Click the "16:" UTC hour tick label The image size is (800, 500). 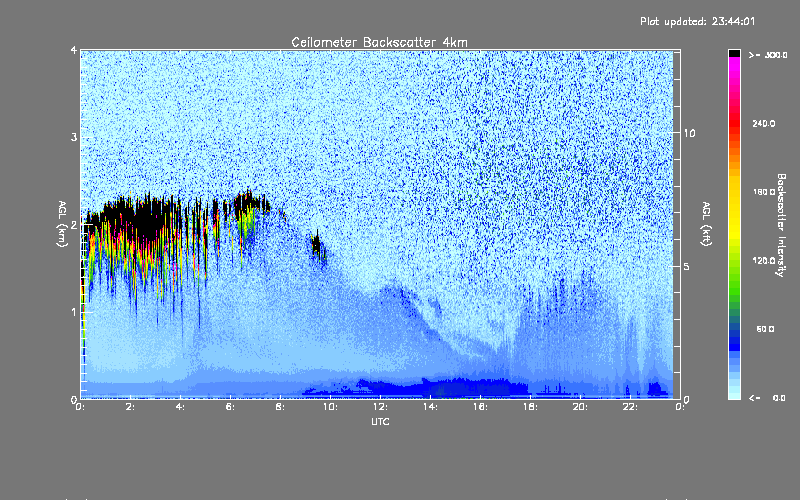(480, 407)
